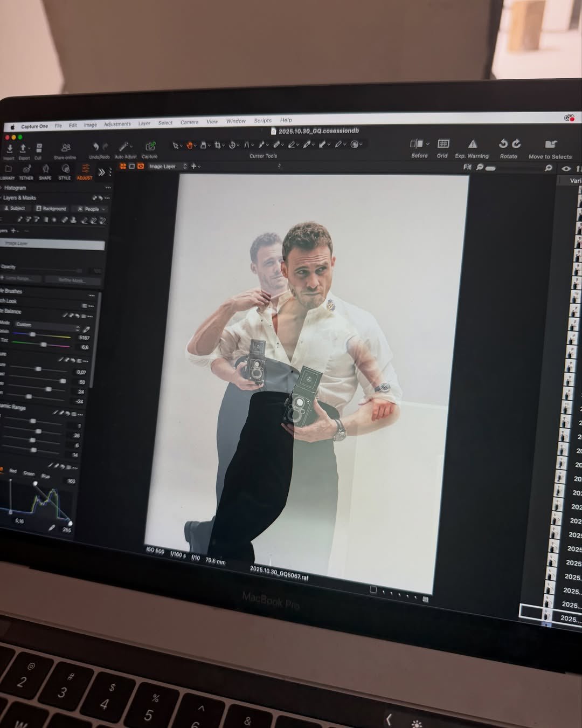Click the add layer plus icon

[193, 166]
